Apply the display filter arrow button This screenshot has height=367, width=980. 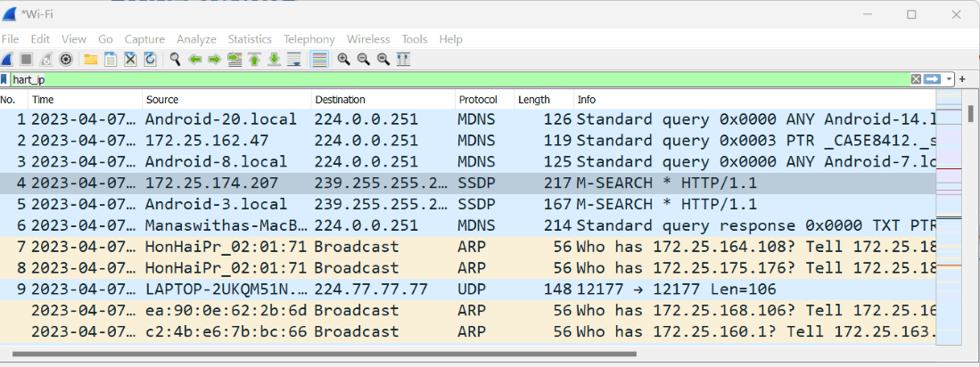[x=933, y=79]
